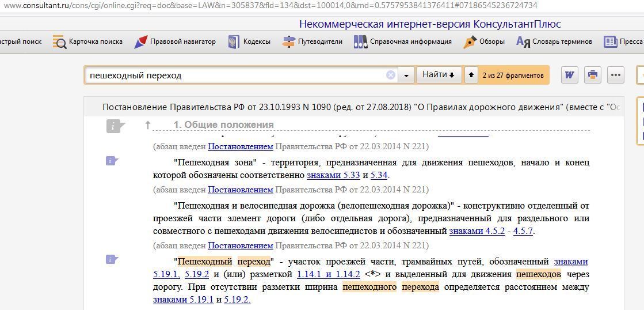The image size is (644, 310).
Task: Open link разметкой 1.14.1 и 1.14.2
Action: click(328, 274)
